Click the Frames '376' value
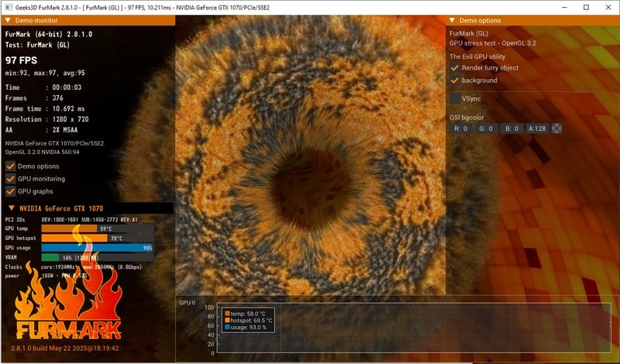The height and width of the screenshot is (364, 620). 57,98
